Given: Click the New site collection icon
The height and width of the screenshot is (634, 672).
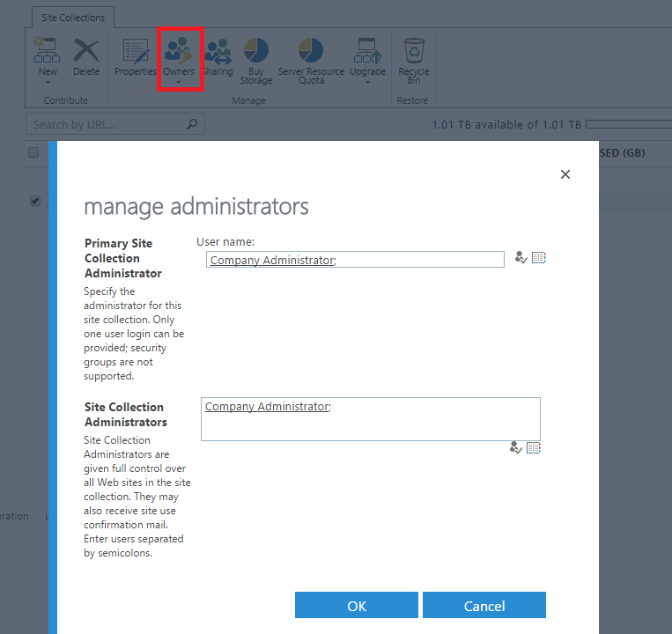Looking at the screenshot, I should pos(48,50).
